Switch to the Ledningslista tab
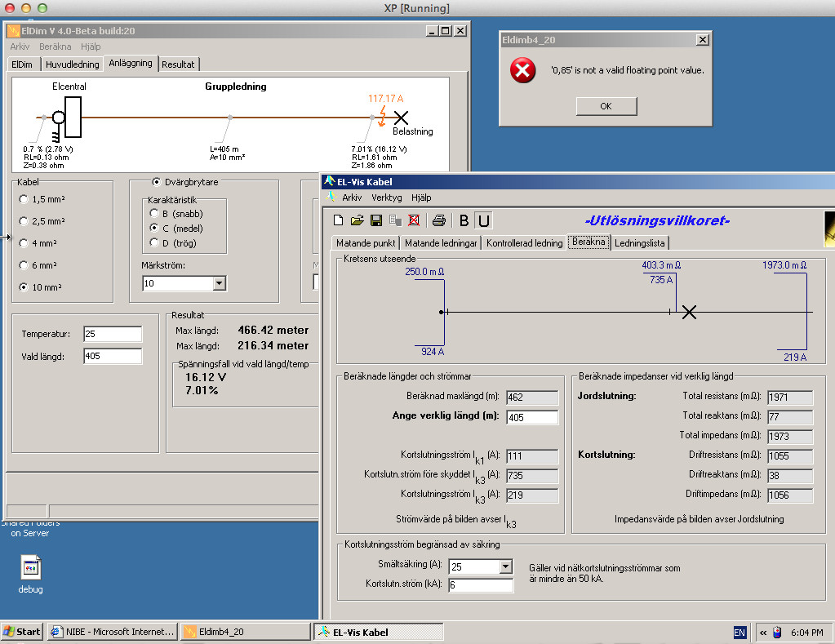The height and width of the screenshot is (644, 835). pyautogui.click(x=641, y=242)
